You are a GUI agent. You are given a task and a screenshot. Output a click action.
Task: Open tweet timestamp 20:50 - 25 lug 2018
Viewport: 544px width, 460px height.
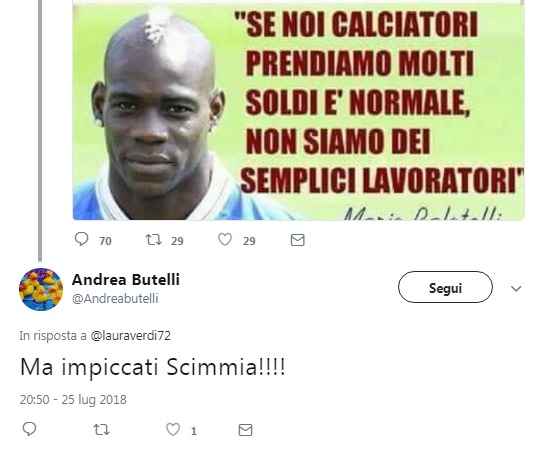[73, 400]
